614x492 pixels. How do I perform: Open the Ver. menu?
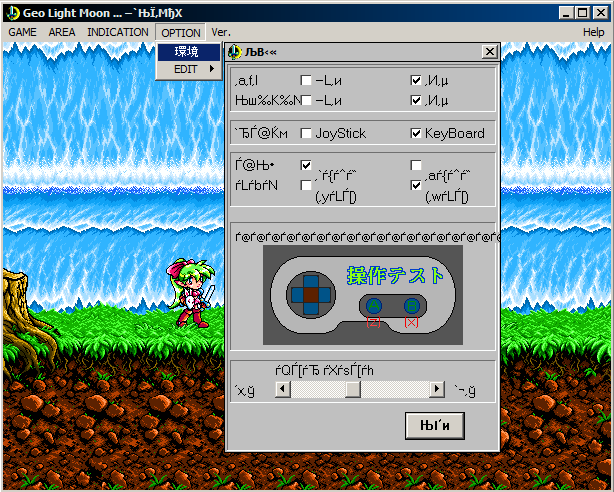point(221,32)
